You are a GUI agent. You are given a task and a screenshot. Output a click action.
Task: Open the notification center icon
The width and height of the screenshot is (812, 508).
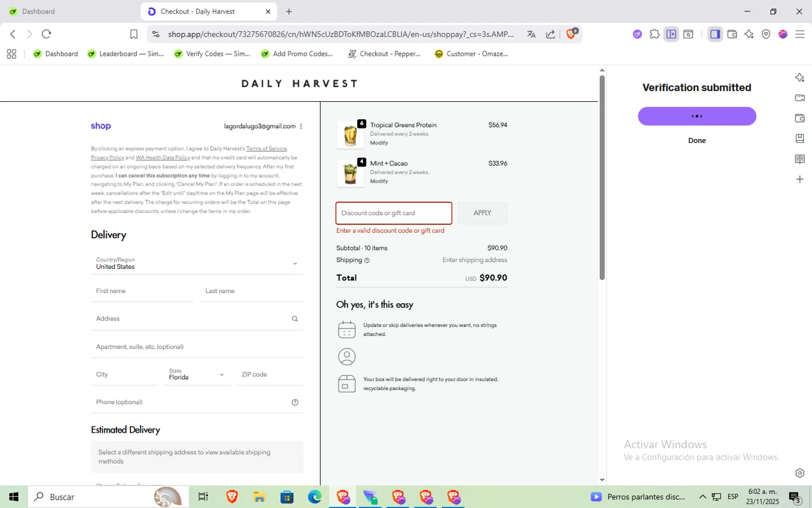click(795, 497)
